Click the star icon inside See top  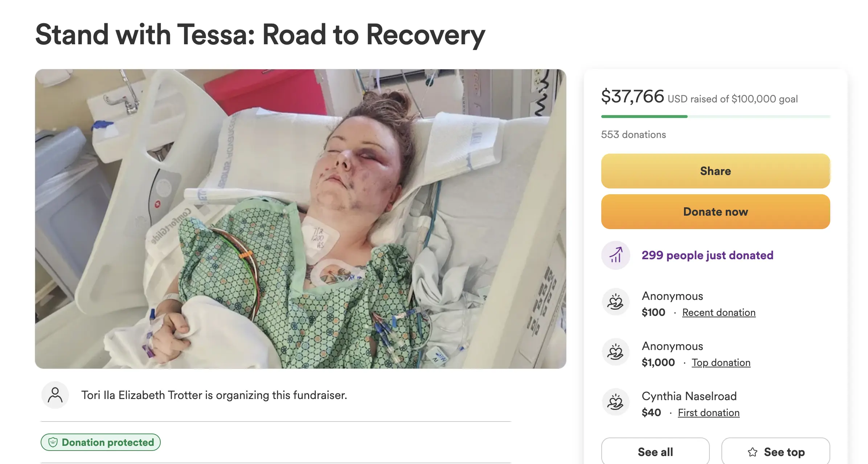[x=752, y=452]
